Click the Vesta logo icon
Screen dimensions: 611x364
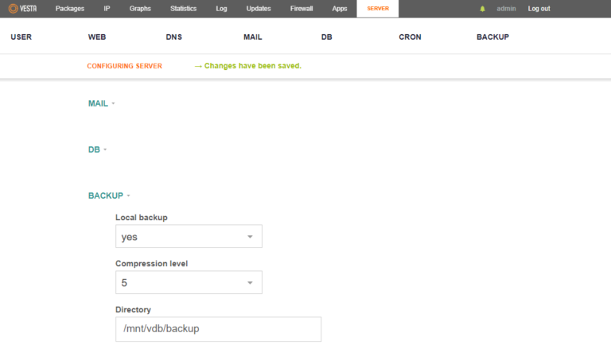(x=22, y=8)
